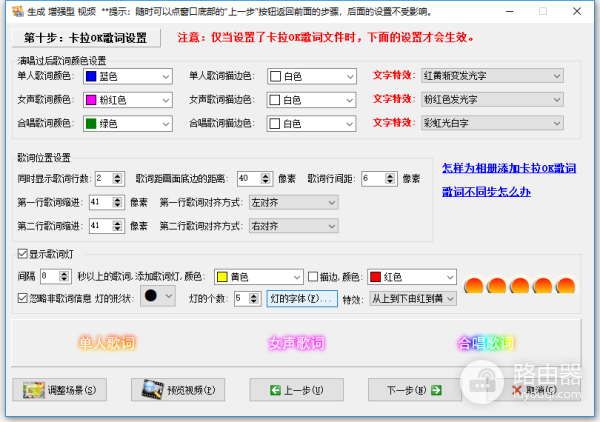Click the 调整场景 button scene icon
This screenshot has width=600, height=422.
tap(33, 390)
